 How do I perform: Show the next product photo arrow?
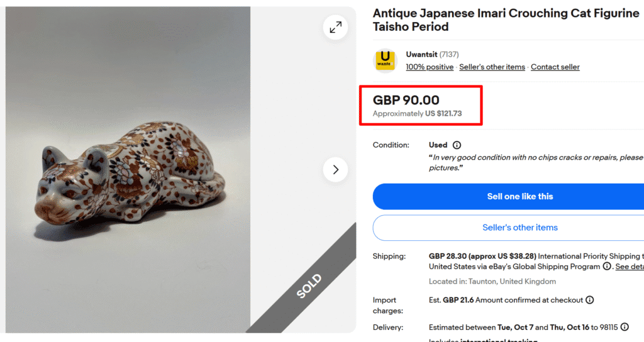click(335, 170)
